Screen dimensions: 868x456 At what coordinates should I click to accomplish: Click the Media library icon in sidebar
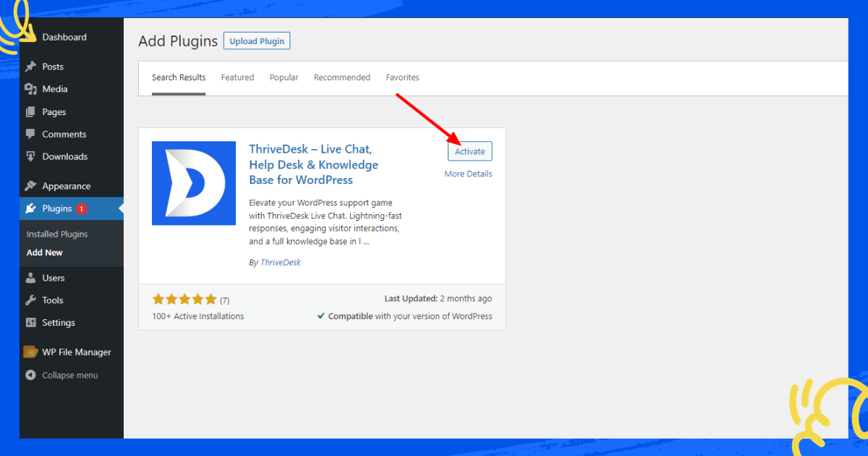coord(30,89)
